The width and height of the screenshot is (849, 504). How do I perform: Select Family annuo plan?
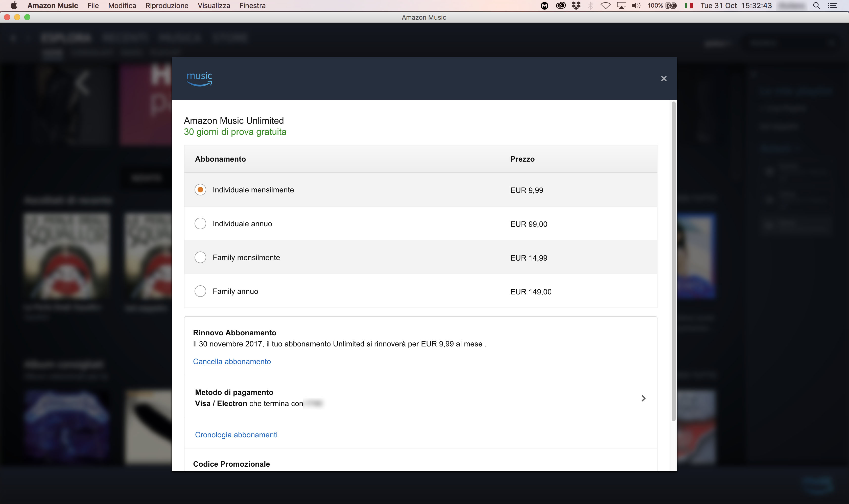[200, 291]
